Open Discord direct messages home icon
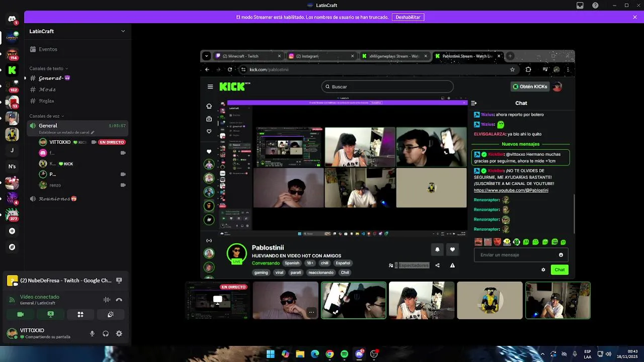 tap(12, 19)
